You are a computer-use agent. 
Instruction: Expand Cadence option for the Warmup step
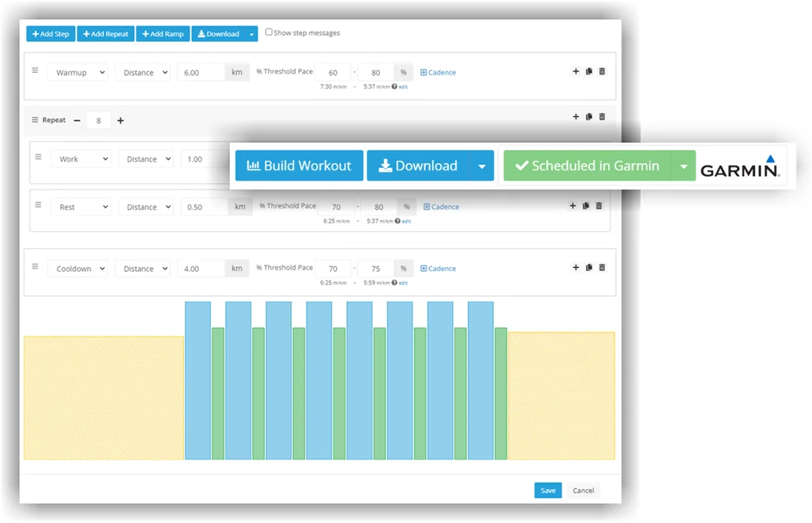pyautogui.click(x=438, y=72)
